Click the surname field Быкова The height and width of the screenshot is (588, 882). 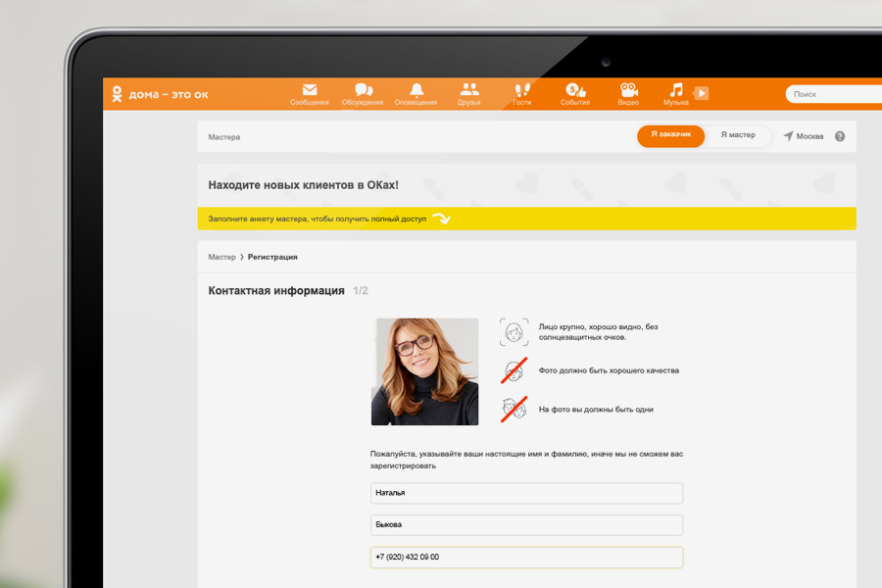(x=526, y=525)
